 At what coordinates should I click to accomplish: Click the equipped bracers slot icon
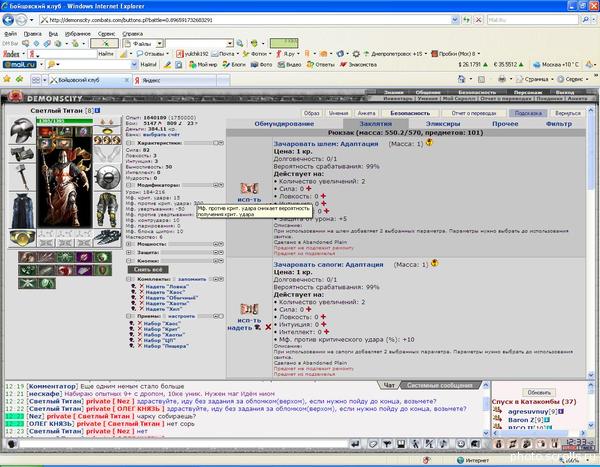[x=22, y=154]
